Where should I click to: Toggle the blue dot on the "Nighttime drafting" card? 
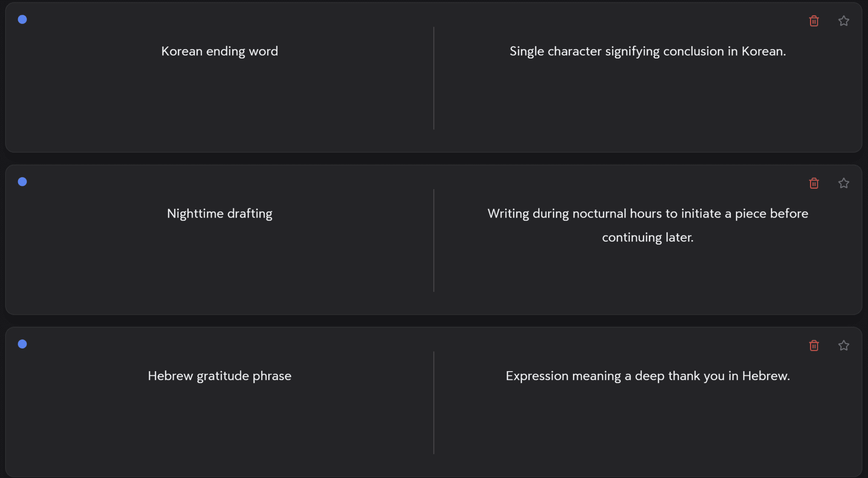[x=22, y=182]
